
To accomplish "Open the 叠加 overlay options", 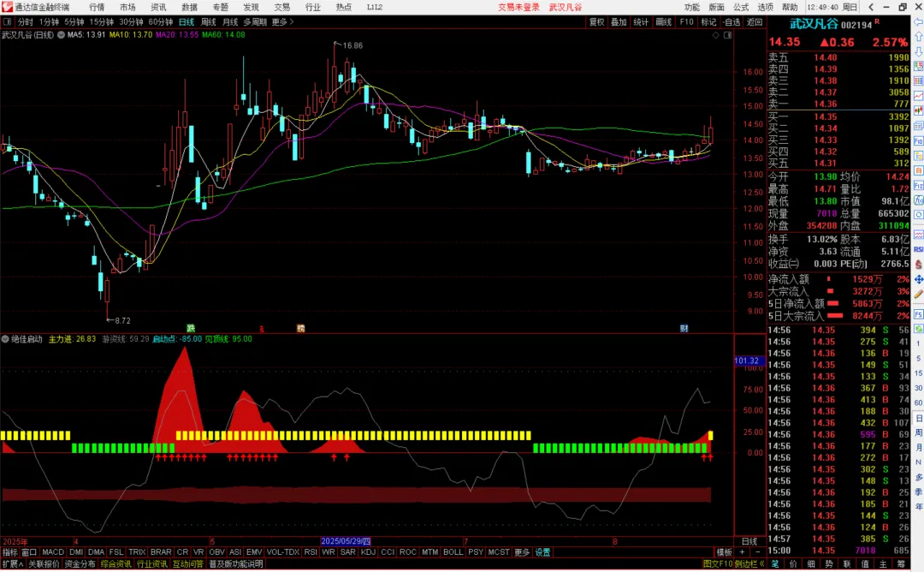I will pyautogui.click(x=619, y=21).
